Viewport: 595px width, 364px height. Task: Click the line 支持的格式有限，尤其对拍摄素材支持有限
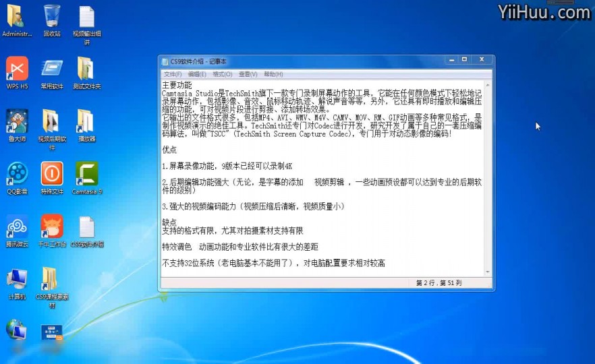point(233,231)
